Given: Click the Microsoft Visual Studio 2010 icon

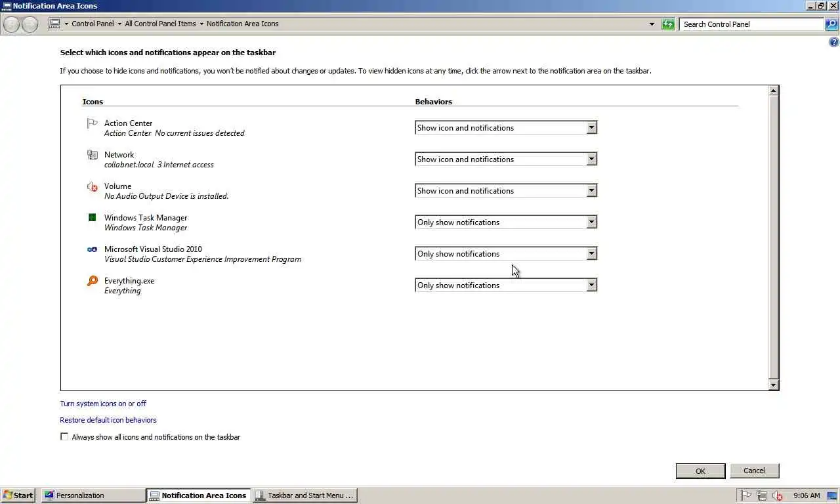Looking at the screenshot, I should pyautogui.click(x=92, y=249).
